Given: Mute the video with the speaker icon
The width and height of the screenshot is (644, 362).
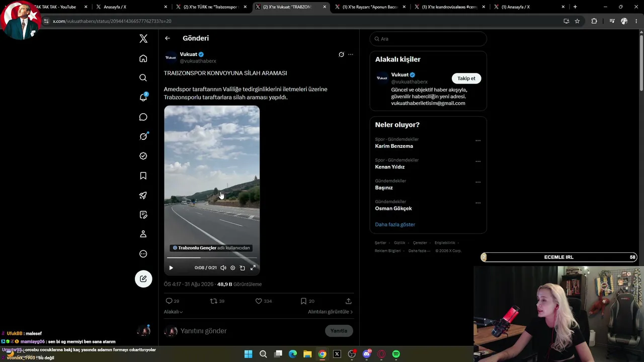Looking at the screenshot, I should [223, 268].
